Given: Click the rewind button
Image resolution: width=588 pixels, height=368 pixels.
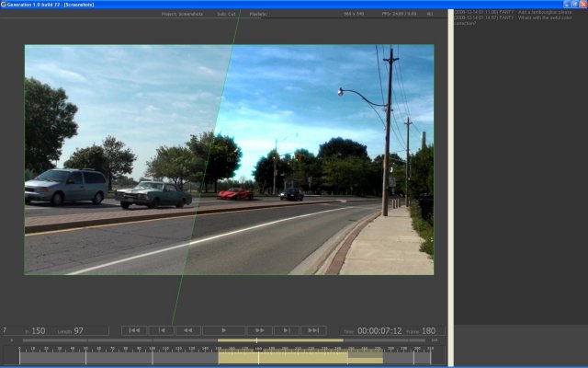Looking at the screenshot, I should tap(187, 330).
